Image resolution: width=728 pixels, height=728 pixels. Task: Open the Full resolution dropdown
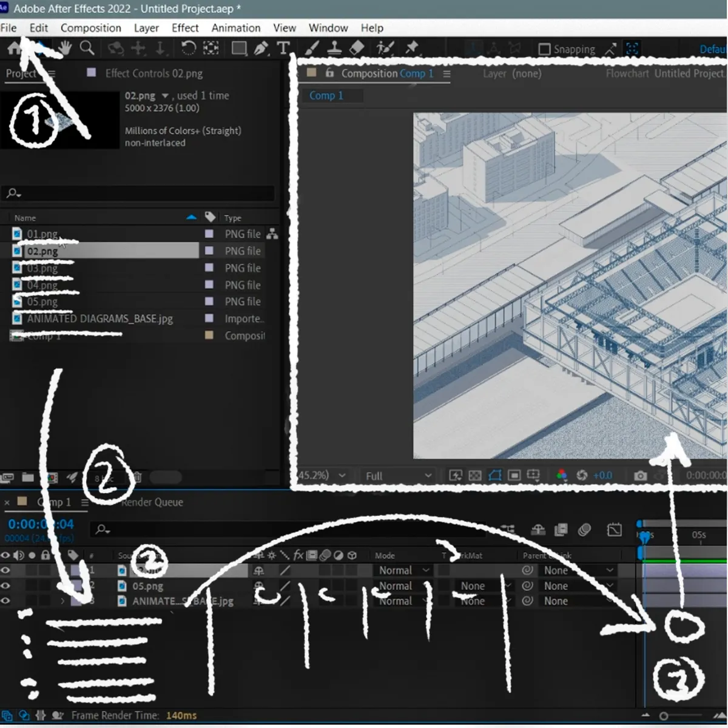coord(397,476)
